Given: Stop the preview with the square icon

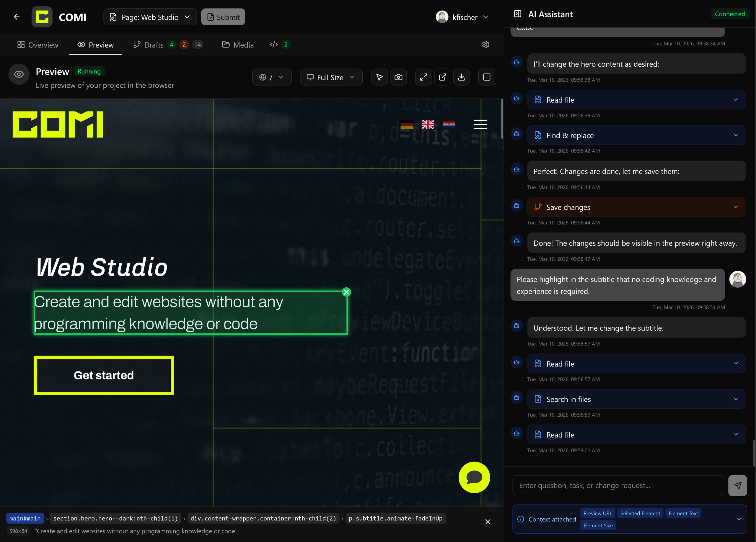Looking at the screenshot, I should pyautogui.click(x=487, y=77).
